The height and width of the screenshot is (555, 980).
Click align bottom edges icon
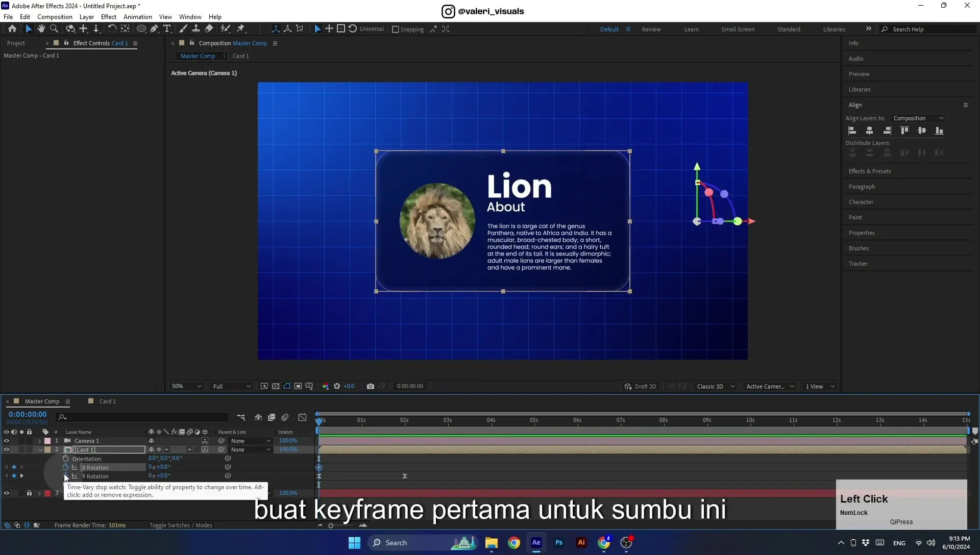939,131
